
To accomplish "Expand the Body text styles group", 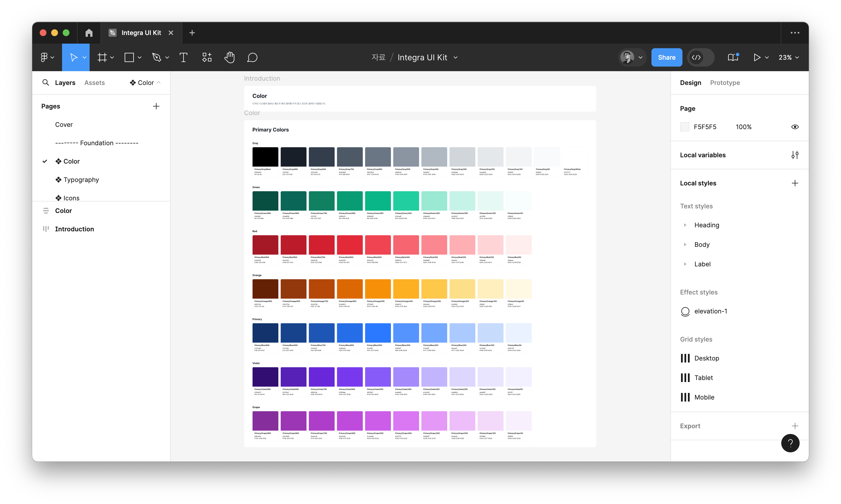I will 685,245.
